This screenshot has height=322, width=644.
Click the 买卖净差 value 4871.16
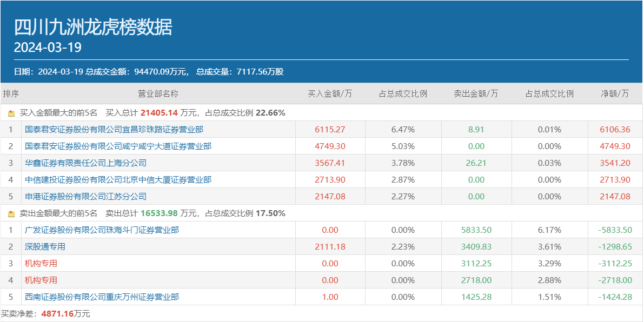coord(57,314)
